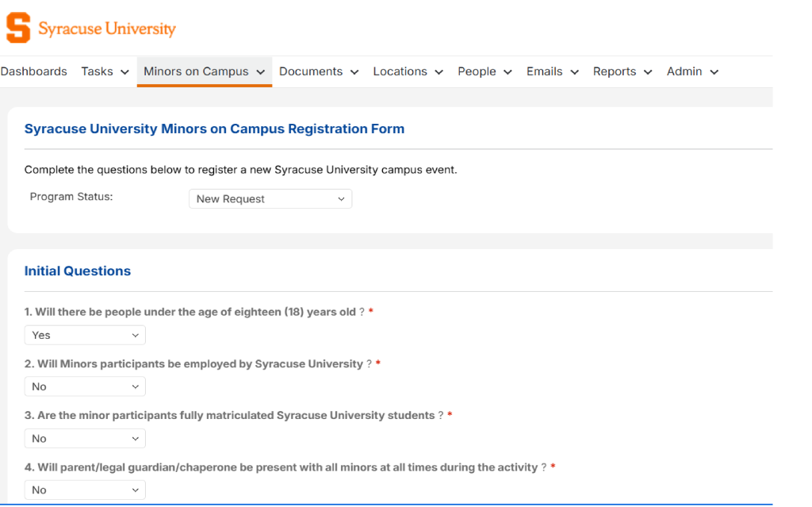Open the No dropdown under question 3
This screenshot has height=507, width=812.
(x=84, y=438)
